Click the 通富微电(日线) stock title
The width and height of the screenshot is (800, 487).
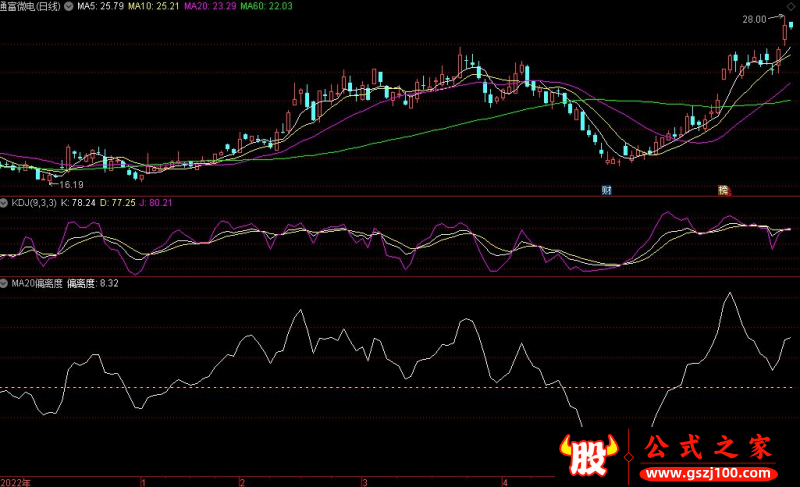[30, 7]
